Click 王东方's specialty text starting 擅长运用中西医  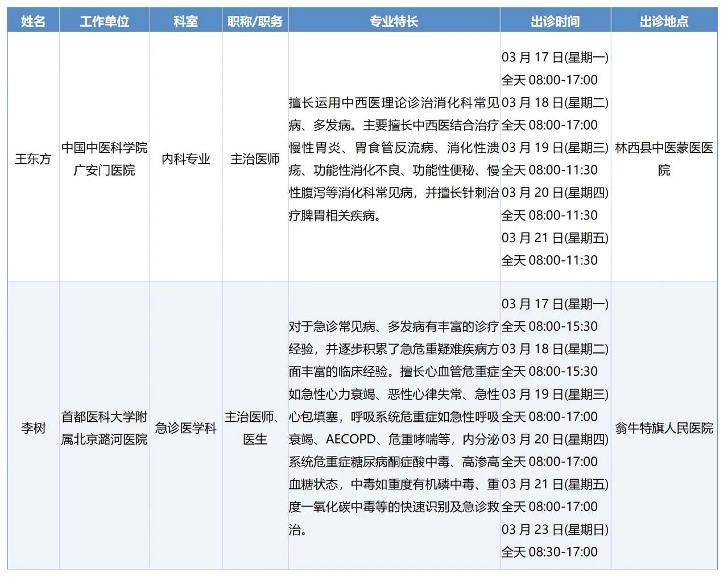click(x=394, y=159)
